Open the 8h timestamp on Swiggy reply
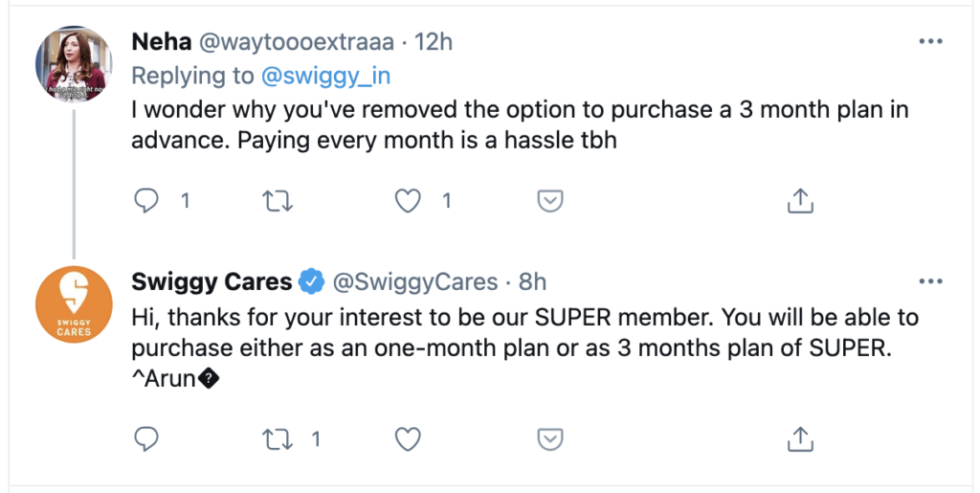The width and height of the screenshot is (980, 493). (x=532, y=281)
